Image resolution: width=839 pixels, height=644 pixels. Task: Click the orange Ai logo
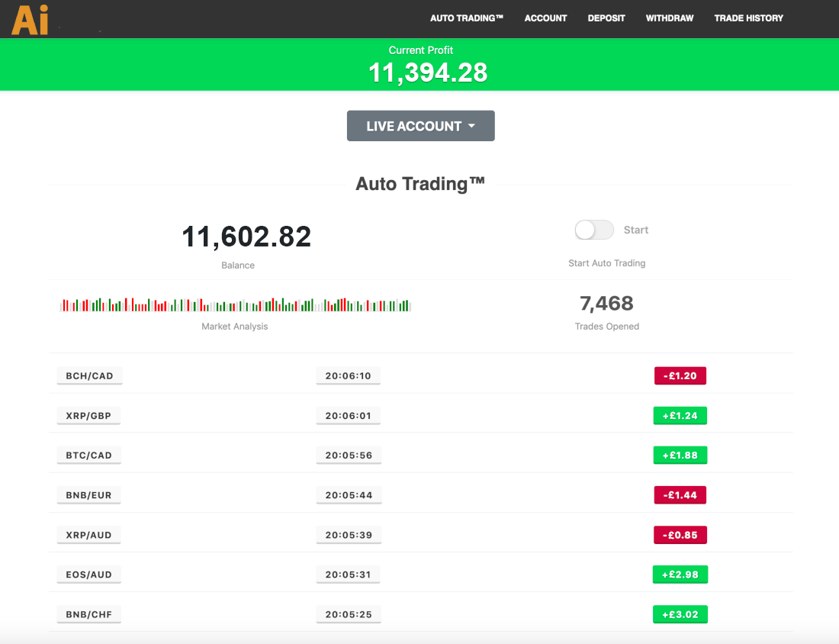[30, 19]
